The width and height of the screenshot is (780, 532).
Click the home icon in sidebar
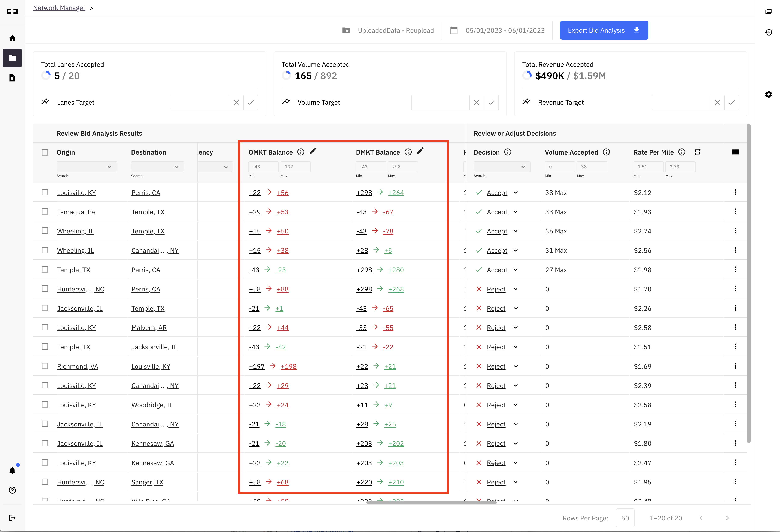tap(12, 38)
